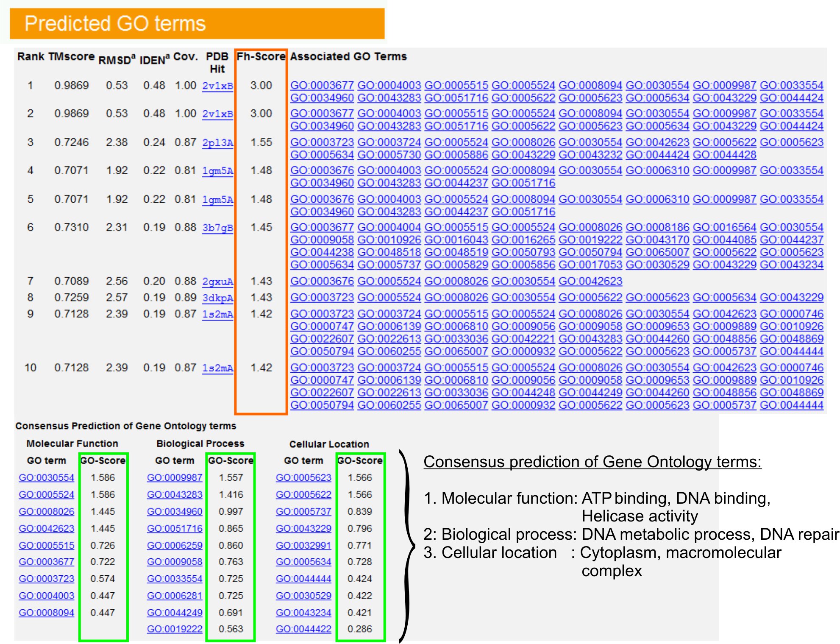Open GO:0019222 biological process term

pyautogui.click(x=175, y=629)
